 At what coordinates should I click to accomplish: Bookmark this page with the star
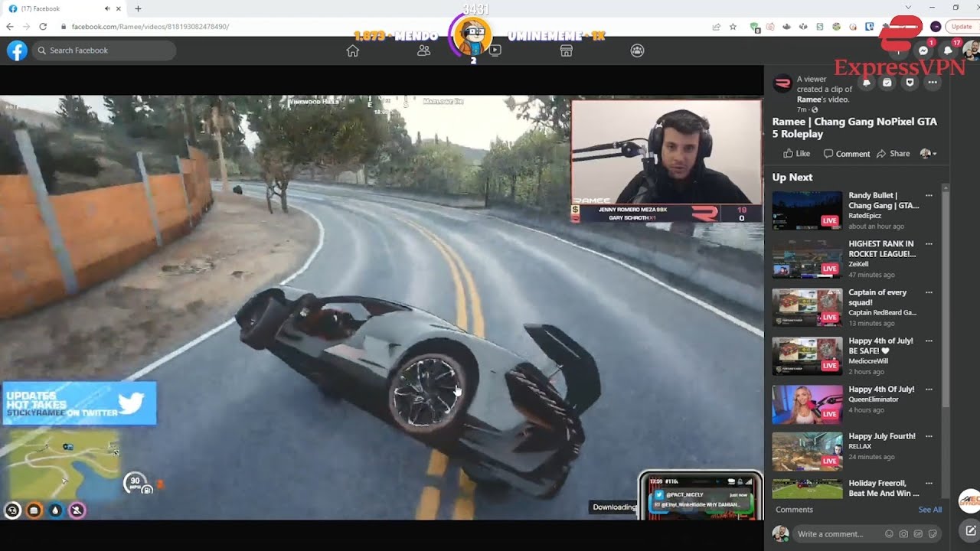coord(733,26)
